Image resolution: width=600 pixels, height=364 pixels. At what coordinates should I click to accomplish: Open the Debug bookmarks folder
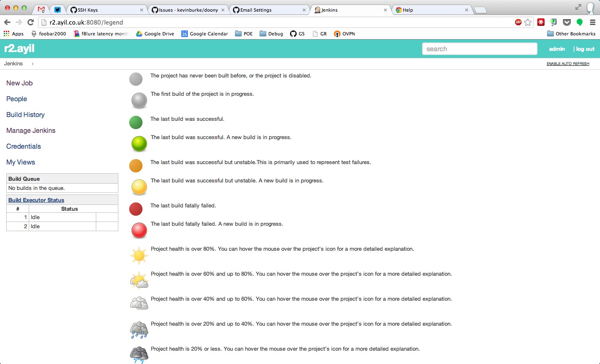pyautogui.click(x=271, y=34)
